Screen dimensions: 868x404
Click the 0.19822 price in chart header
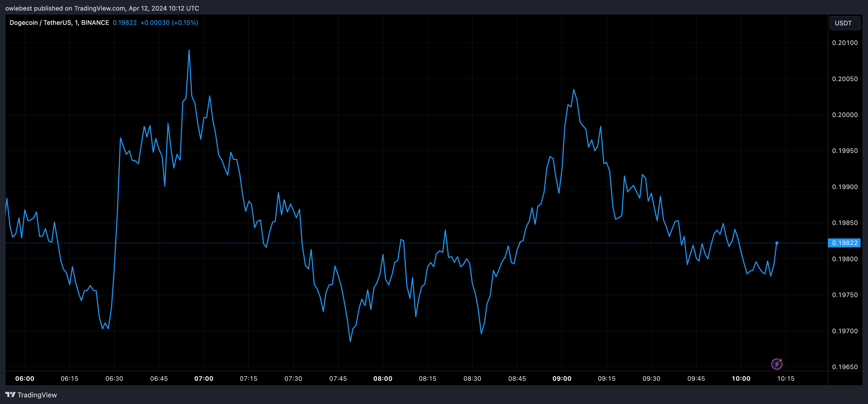(x=125, y=22)
